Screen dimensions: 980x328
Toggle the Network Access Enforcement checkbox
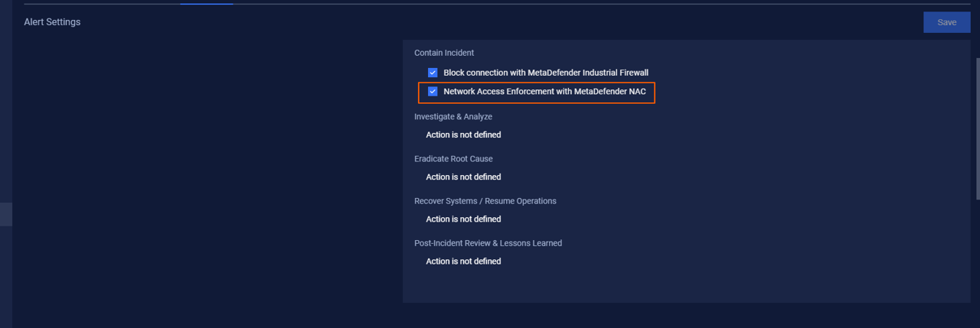click(433, 92)
